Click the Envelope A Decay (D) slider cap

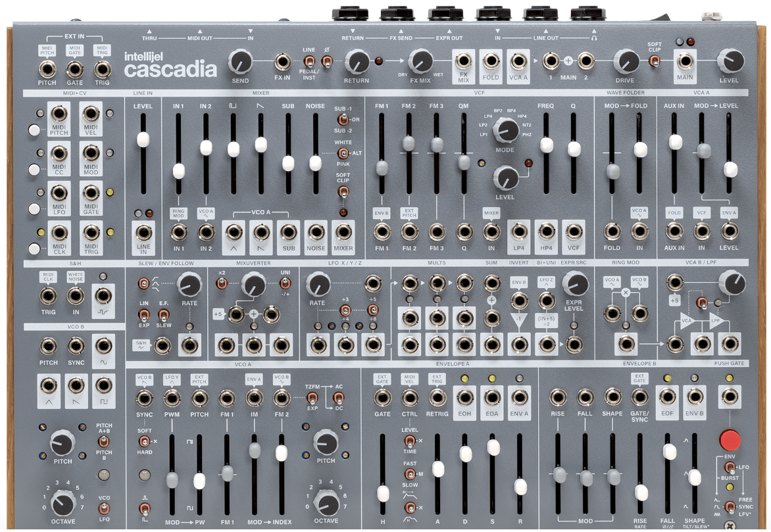pyautogui.click(x=465, y=454)
